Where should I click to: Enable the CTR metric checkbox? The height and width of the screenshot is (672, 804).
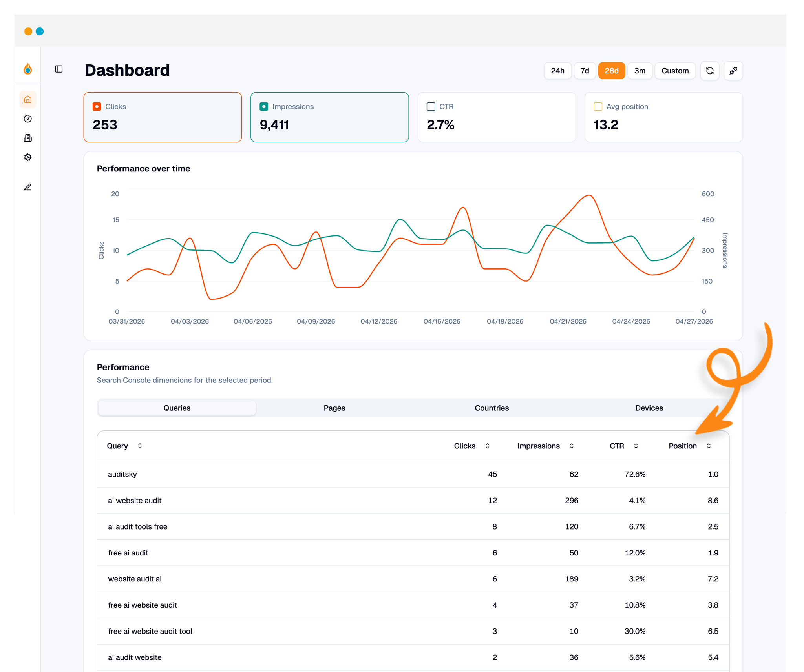[x=431, y=106]
